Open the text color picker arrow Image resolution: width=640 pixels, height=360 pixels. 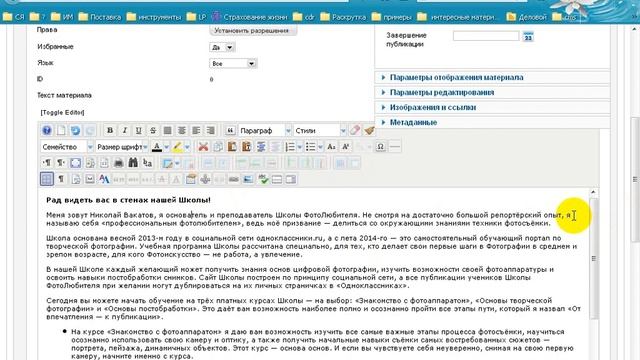tap(167, 147)
